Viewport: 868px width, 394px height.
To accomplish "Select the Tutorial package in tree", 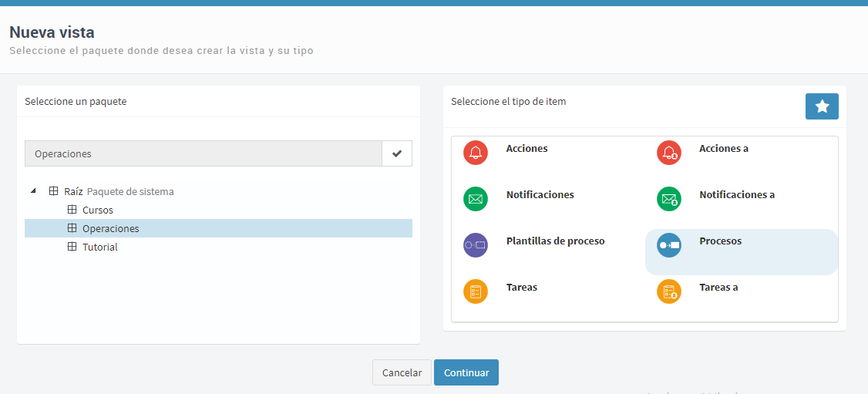I will 99,248.
